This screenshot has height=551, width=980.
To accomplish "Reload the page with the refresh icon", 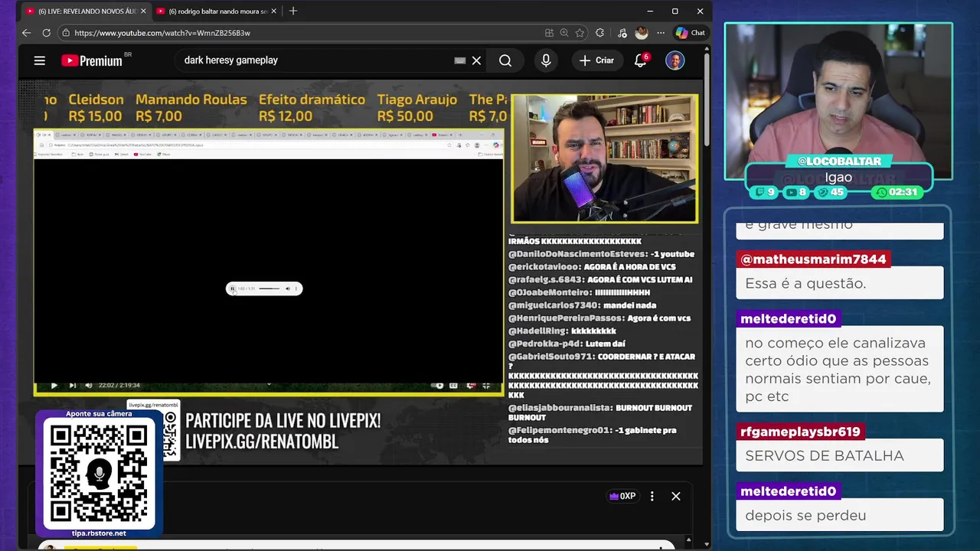I will click(x=47, y=33).
